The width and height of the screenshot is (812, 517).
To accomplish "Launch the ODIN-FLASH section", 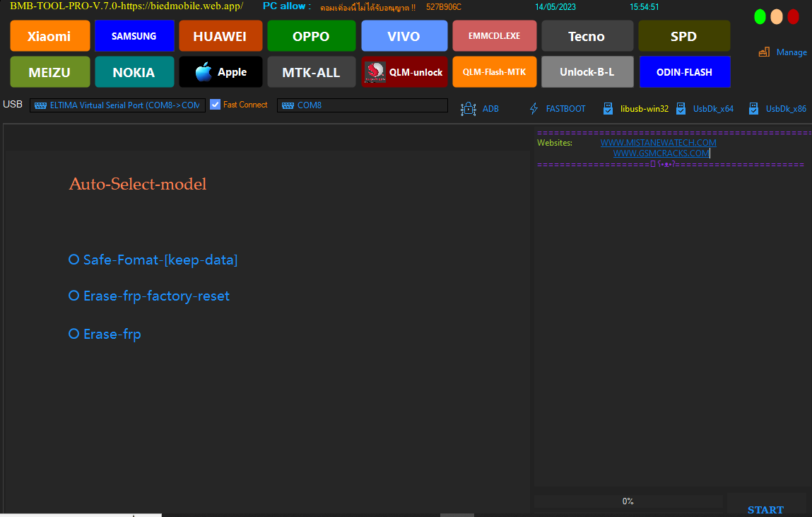I will click(684, 72).
